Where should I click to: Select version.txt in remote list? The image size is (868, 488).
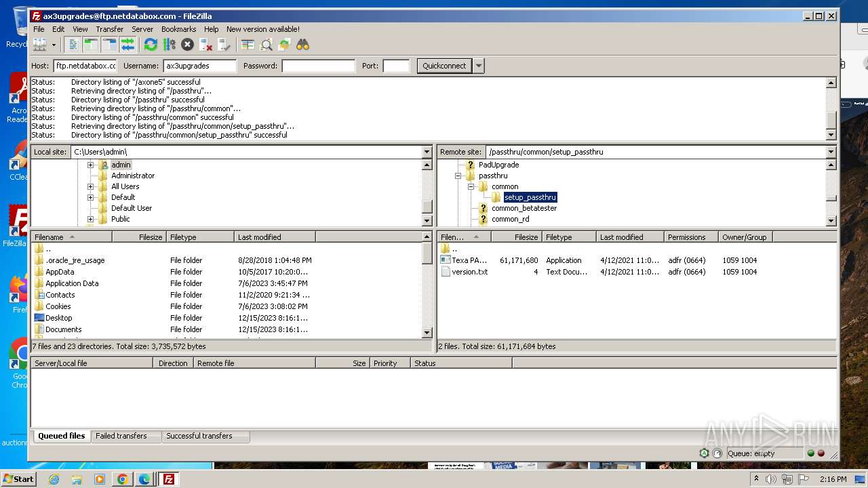tap(469, 272)
